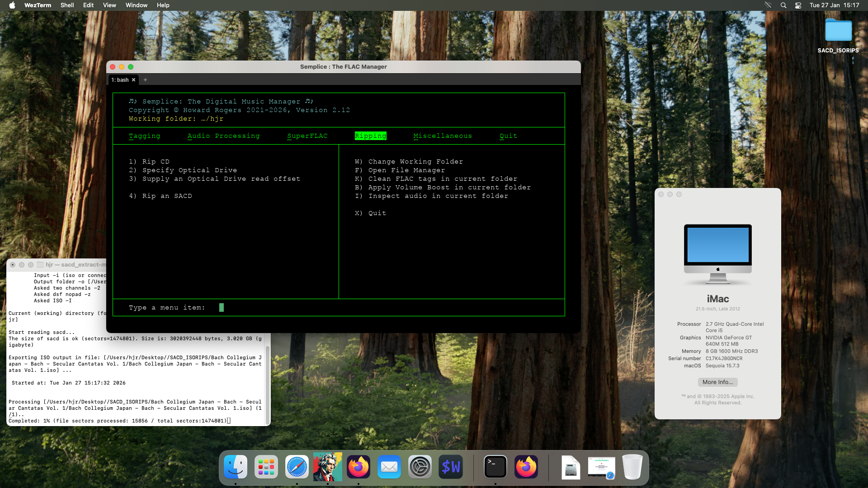The width and height of the screenshot is (868, 488).
Task: Open Spotlight search from the menu bar
Action: [x=783, y=5]
